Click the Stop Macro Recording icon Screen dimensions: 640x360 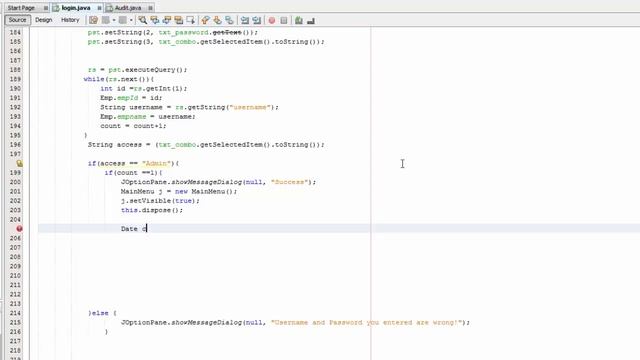284,20
